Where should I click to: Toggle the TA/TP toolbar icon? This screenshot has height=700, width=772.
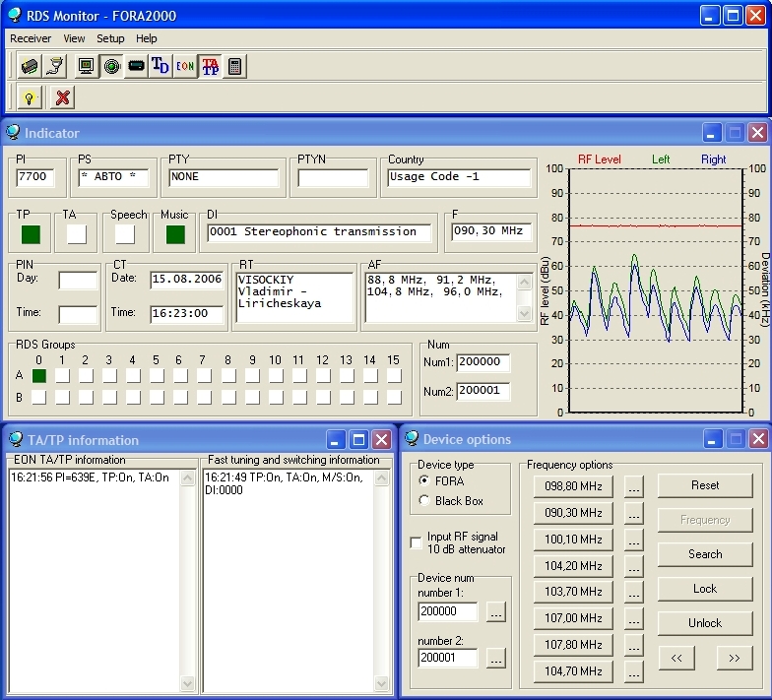click(x=210, y=66)
